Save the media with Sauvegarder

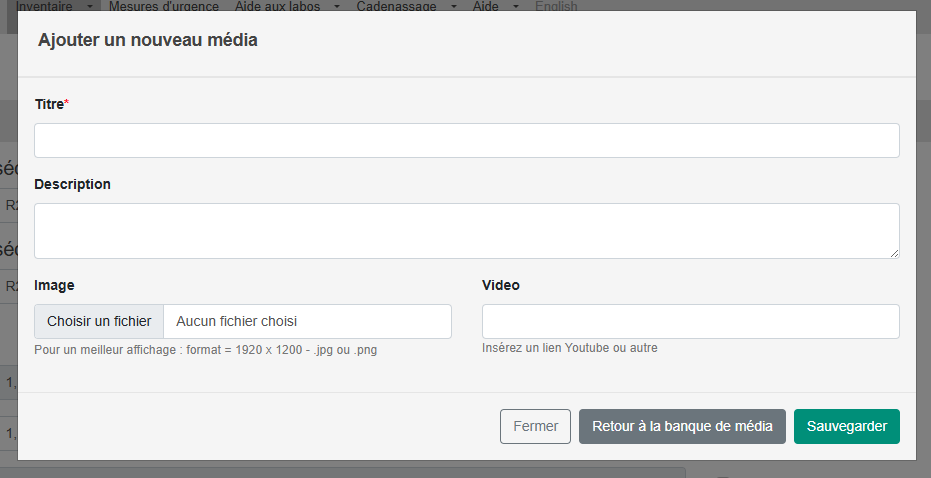tap(847, 426)
